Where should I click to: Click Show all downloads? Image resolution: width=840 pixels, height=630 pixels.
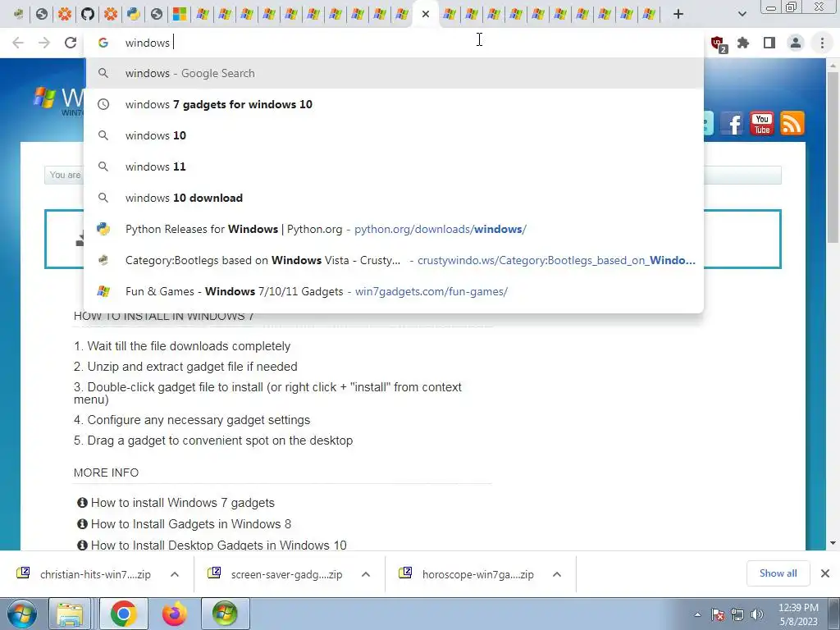click(778, 573)
